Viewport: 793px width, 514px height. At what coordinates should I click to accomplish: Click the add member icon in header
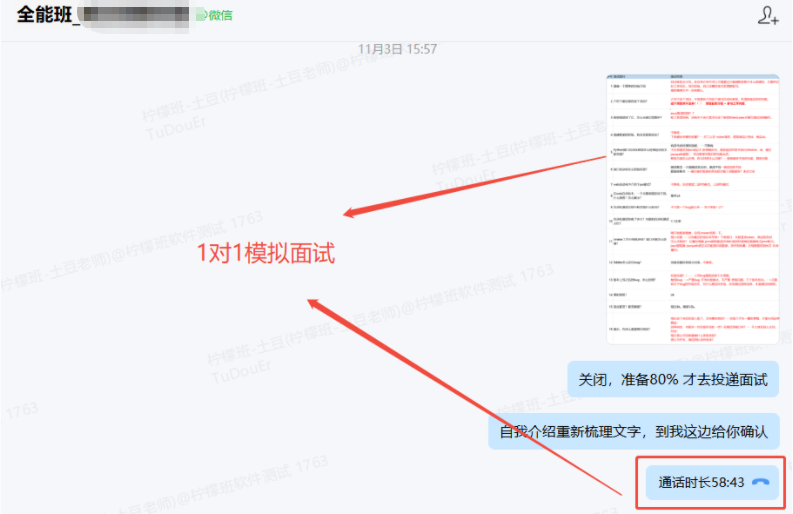pyautogui.click(x=767, y=15)
